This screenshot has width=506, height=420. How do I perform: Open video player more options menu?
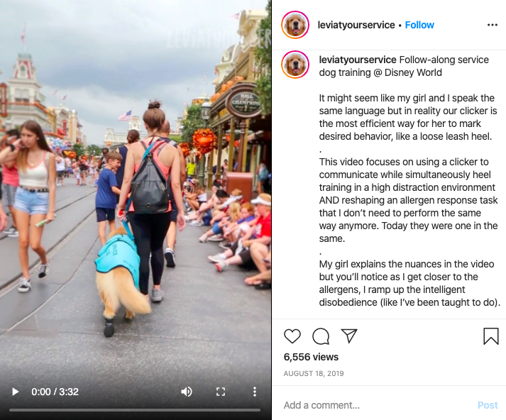click(x=255, y=392)
